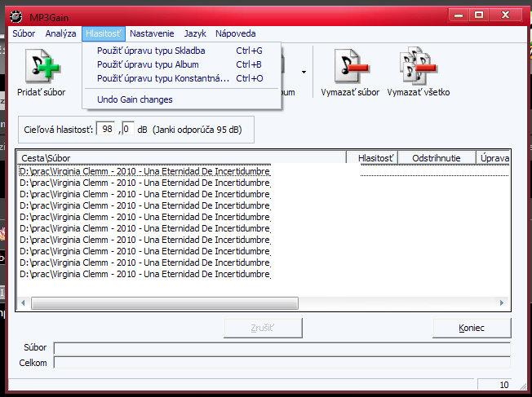532x397 pixels.
Task: Maximize the MP3Gain window
Action: coord(479,15)
